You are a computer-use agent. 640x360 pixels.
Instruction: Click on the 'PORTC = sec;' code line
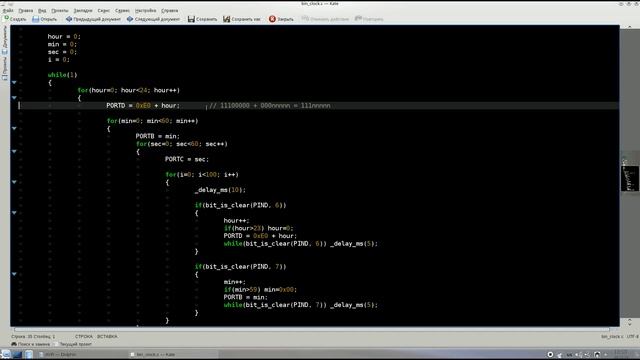coord(187,160)
